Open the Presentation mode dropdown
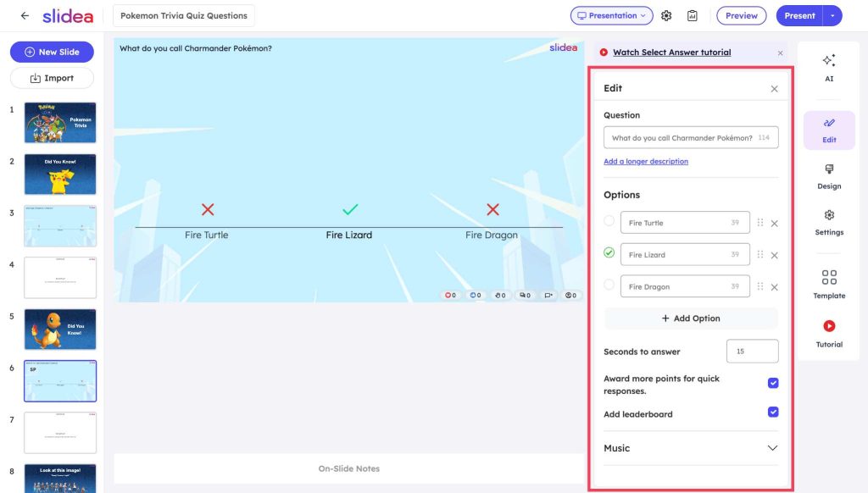Viewport: 868px width, 493px height. [x=612, y=15]
